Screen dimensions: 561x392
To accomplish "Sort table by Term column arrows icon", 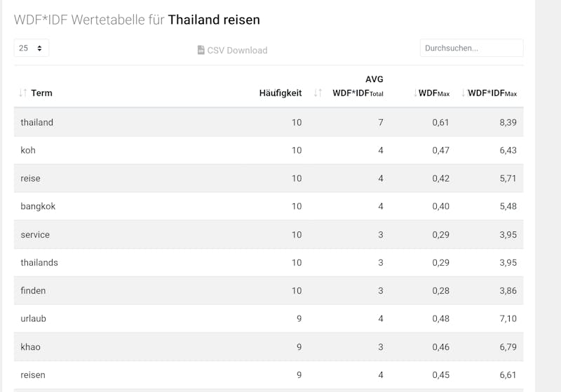I will tap(23, 93).
